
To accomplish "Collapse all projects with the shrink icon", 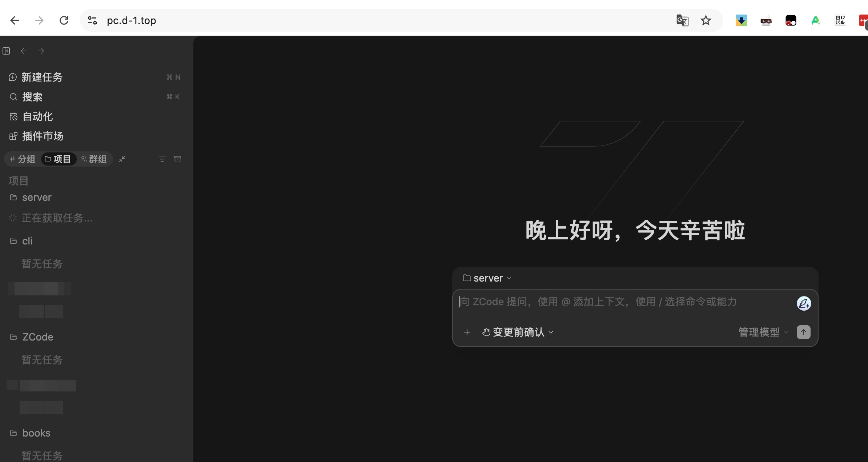I will coord(122,159).
